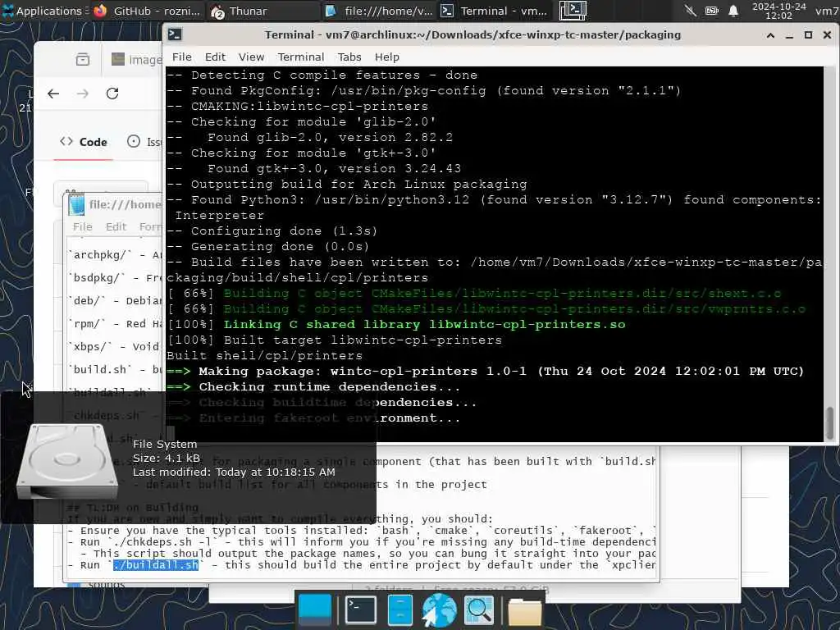The height and width of the screenshot is (630, 840).
Task: Click the `bsdpkg/` line in the text editor
Action: point(115,278)
